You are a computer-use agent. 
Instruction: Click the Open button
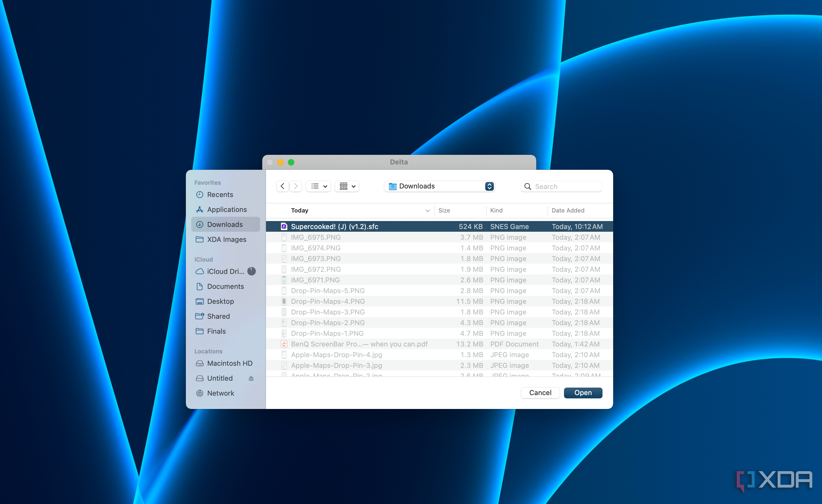pos(583,393)
